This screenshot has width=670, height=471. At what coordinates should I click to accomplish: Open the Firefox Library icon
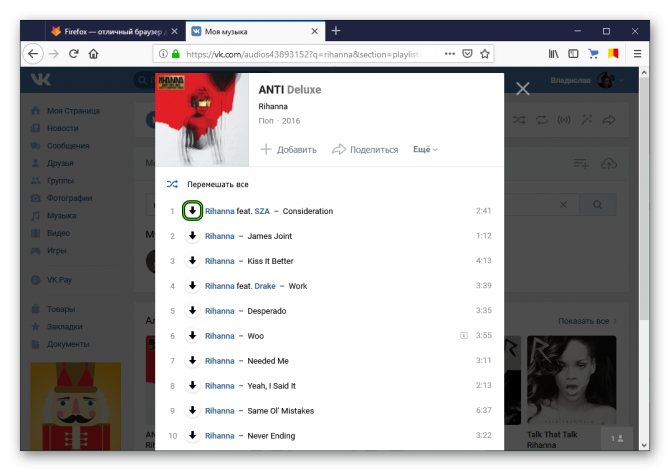tap(553, 54)
